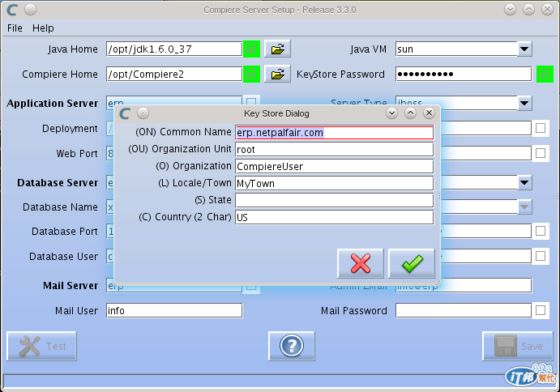Screen dimensions: 560x392
Task: Click the Key Store Dialog window menu button
Action: click(x=143, y=113)
